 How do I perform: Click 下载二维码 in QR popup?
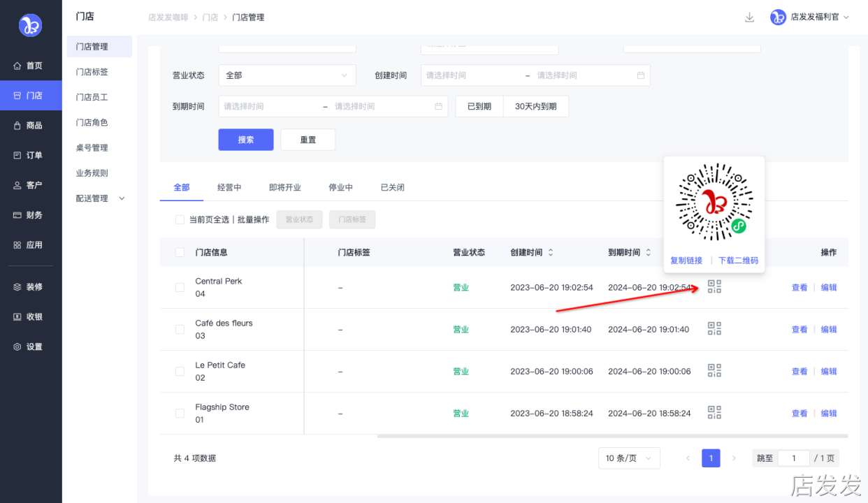click(739, 261)
